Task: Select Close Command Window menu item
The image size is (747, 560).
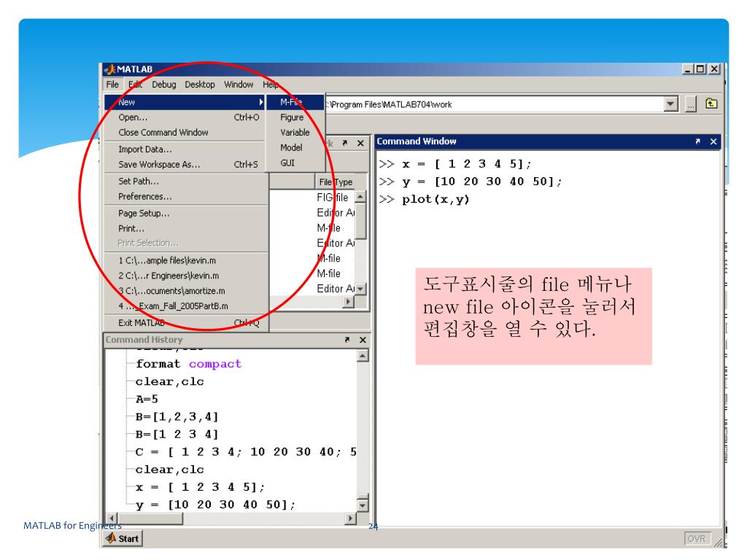Action: 185,133
